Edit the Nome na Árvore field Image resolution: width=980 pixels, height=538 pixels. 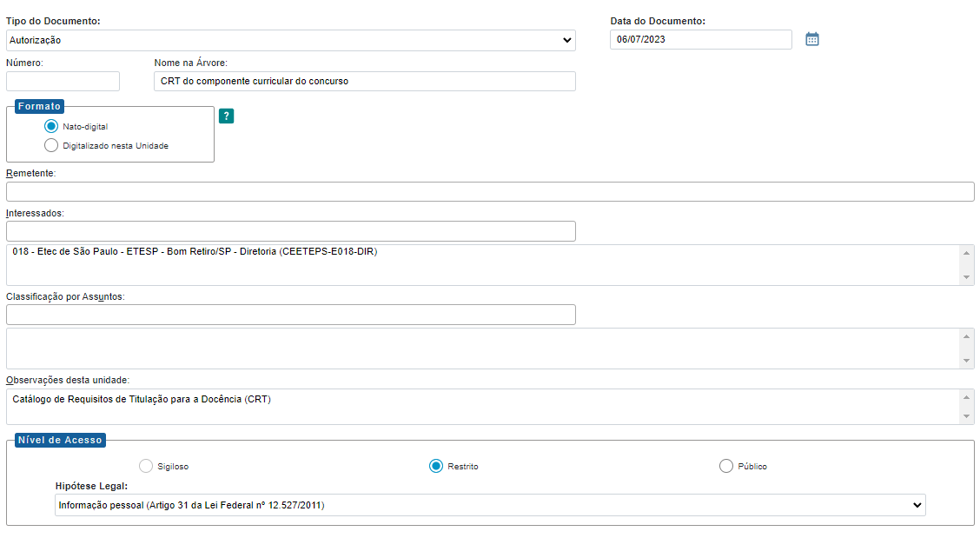pos(364,81)
